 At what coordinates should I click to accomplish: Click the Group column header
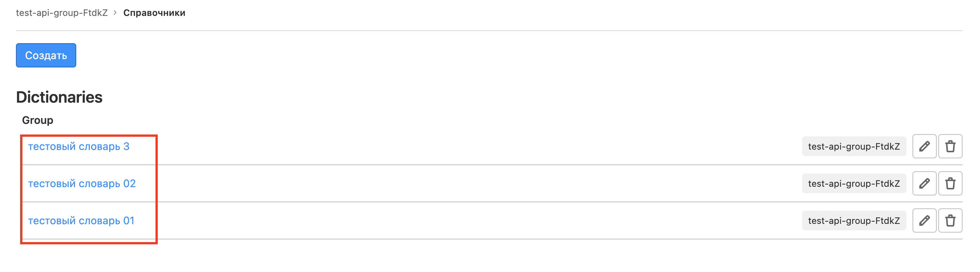pyautogui.click(x=38, y=120)
